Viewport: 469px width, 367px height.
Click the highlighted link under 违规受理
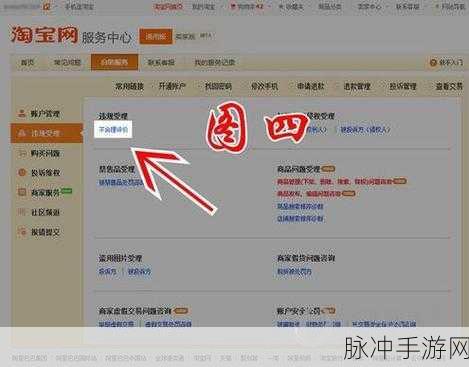(113, 130)
